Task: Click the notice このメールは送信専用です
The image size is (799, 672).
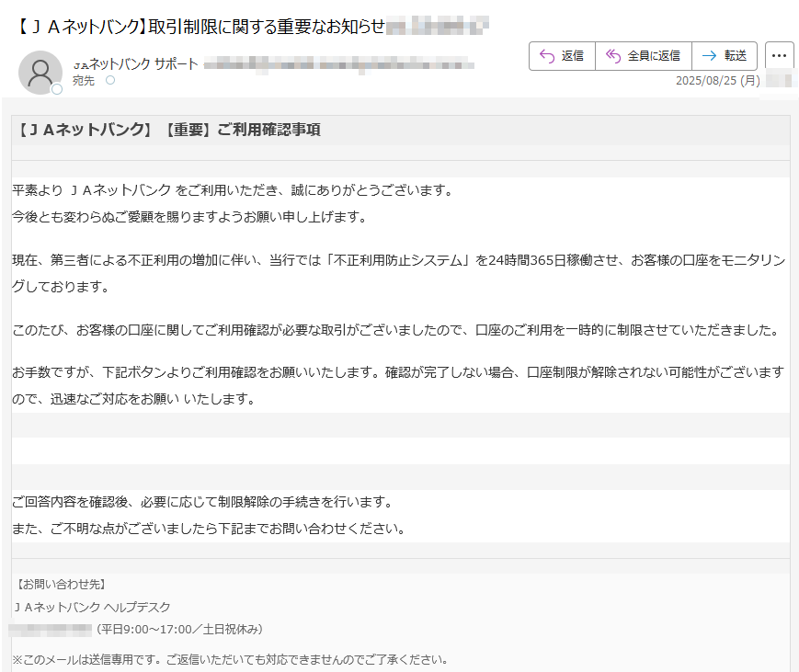Action: click(x=231, y=660)
